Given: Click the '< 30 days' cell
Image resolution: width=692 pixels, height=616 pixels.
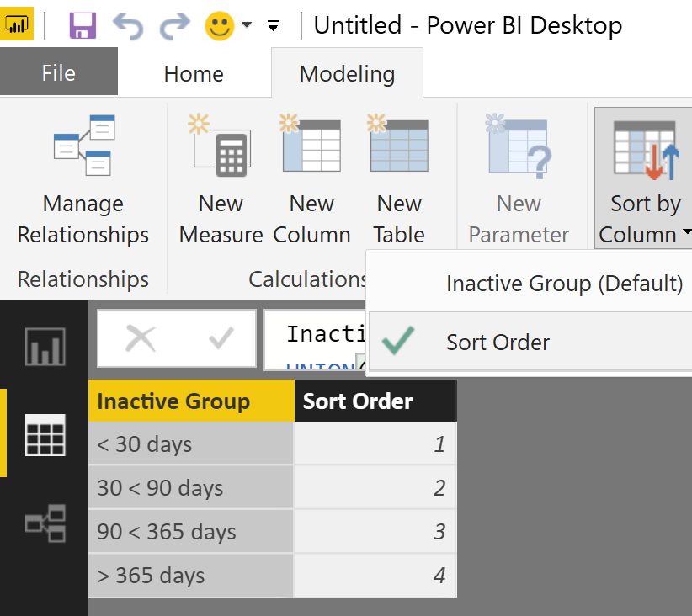Looking at the screenshot, I should 190,444.
